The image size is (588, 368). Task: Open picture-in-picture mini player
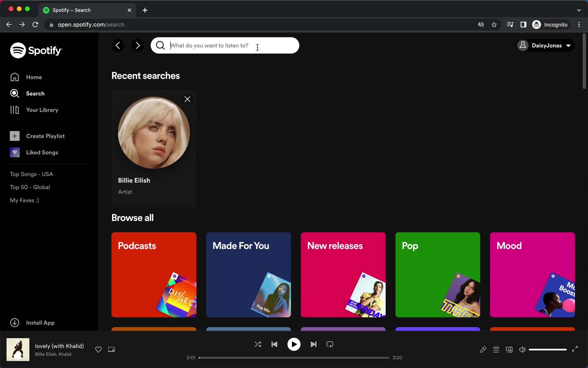pyautogui.click(x=111, y=349)
